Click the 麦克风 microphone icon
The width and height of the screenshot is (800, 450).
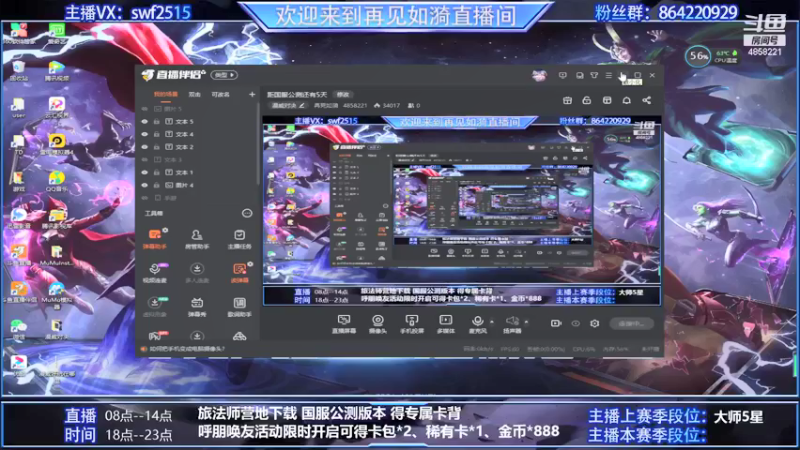point(478,323)
